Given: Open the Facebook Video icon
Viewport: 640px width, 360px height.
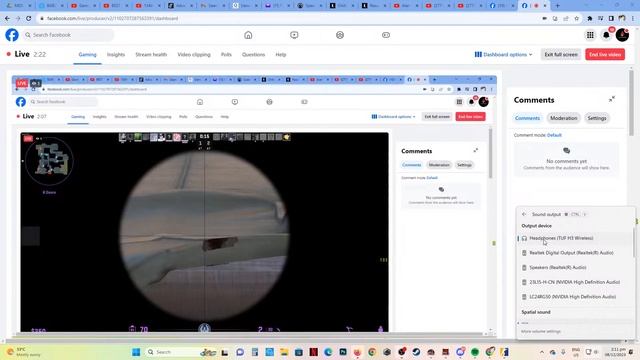Looking at the screenshot, I should pos(294,35).
